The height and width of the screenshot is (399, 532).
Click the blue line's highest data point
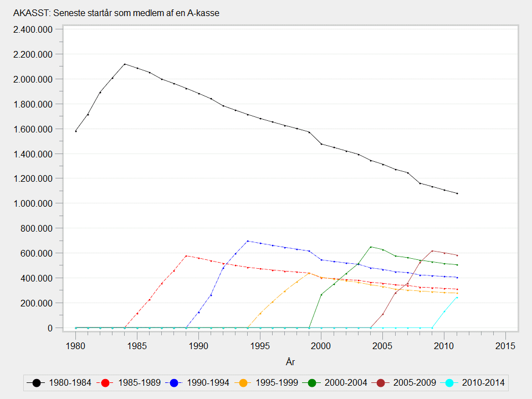pyautogui.click(x=247, y=241)
